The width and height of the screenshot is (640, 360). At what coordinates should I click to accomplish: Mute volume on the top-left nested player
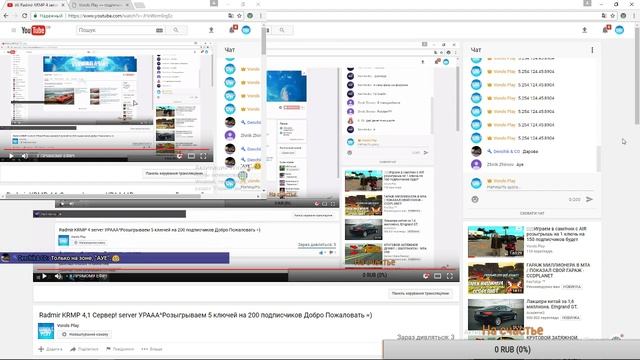[24, 156]
